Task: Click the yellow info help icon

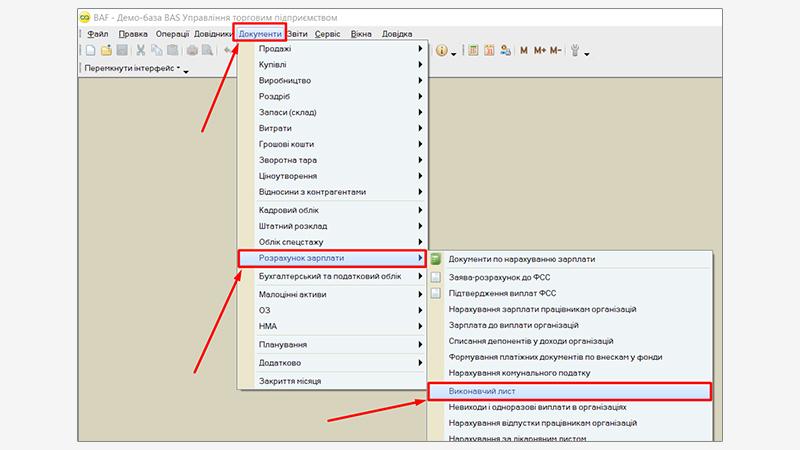Action: [x=441, y=51]
